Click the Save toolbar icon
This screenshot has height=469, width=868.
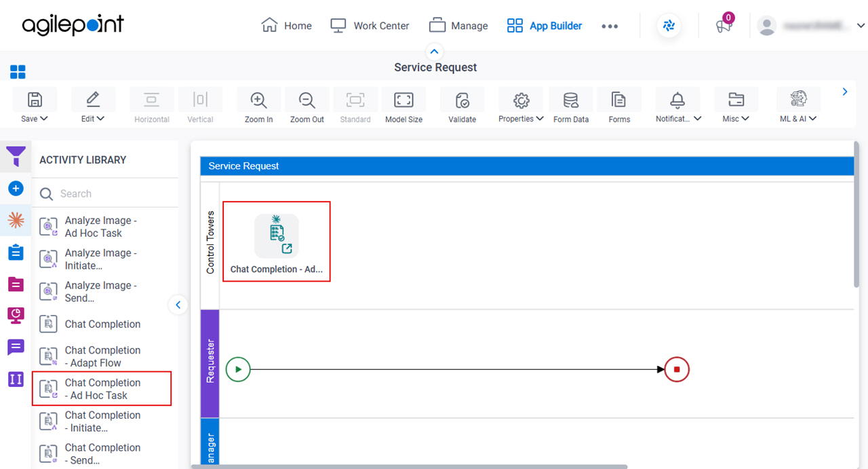35,100
